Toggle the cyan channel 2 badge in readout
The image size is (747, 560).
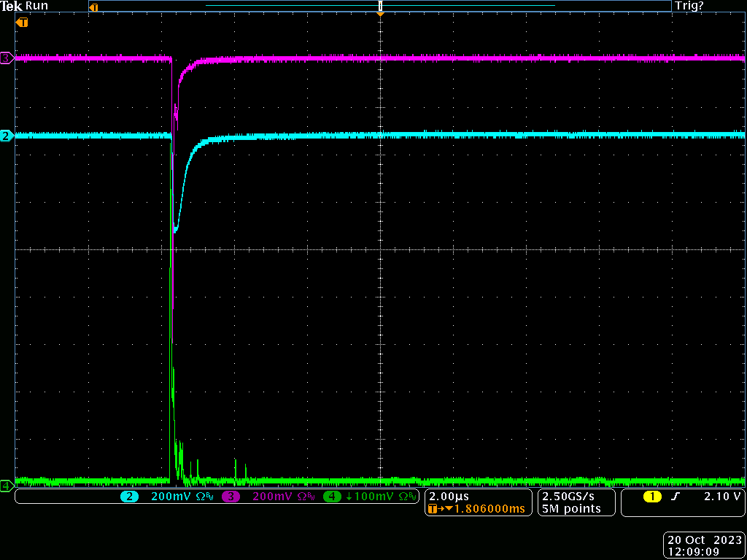point(130,497)
